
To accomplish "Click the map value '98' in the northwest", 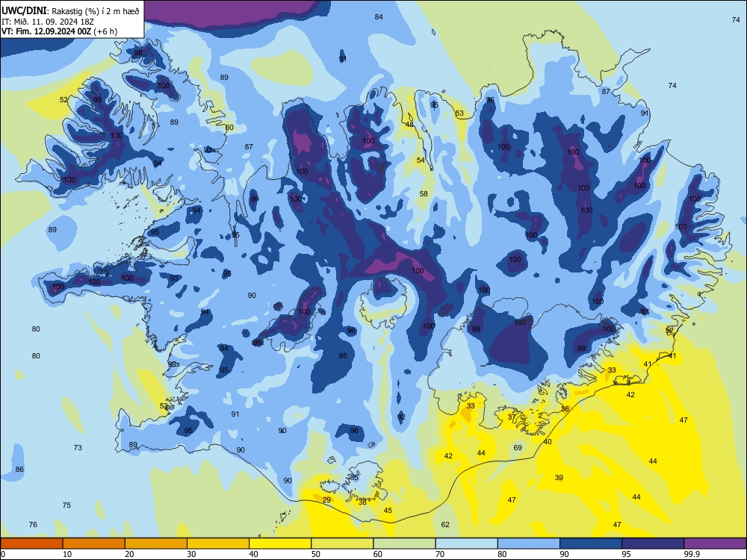I will pos(138,53).
